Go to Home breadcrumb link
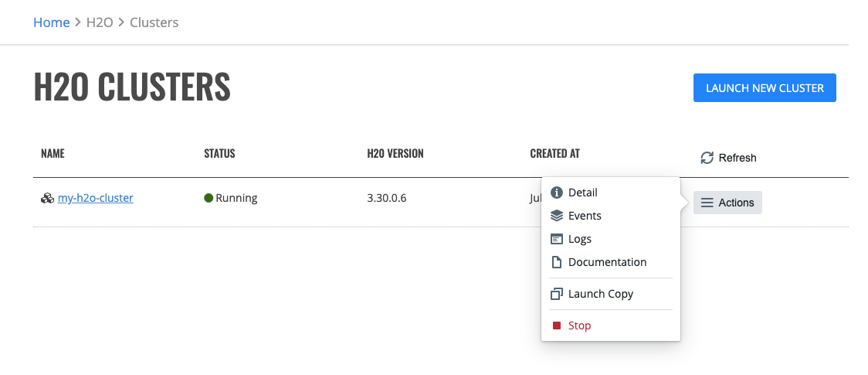Image resolution: width=868 pixels, height=375 pixels. 52,22
